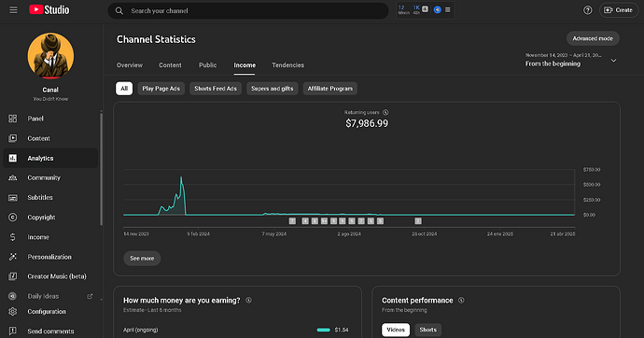Select the Shorts chip under Content performance
644x338 pixels.
tap(428, 330)
